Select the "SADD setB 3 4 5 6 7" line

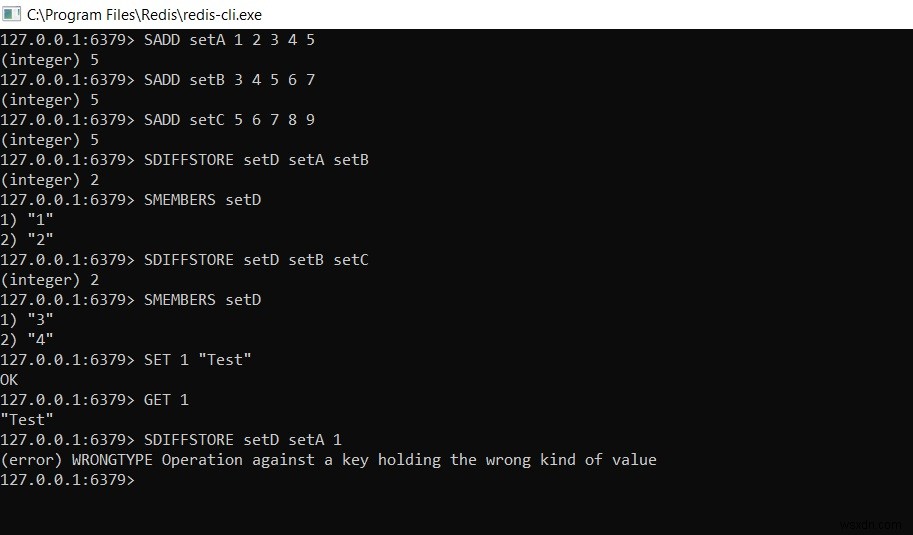pyautogui.click(x=230, y=80)
